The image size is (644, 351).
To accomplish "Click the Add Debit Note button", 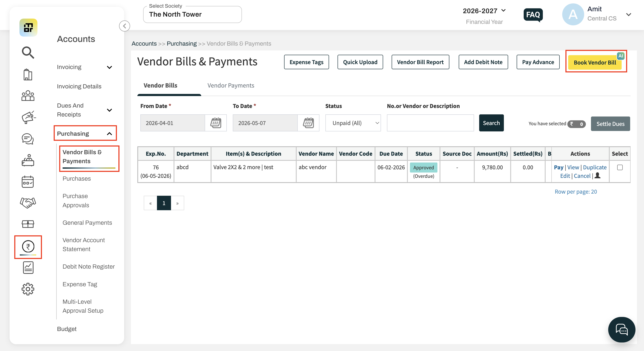I will 483,62.
